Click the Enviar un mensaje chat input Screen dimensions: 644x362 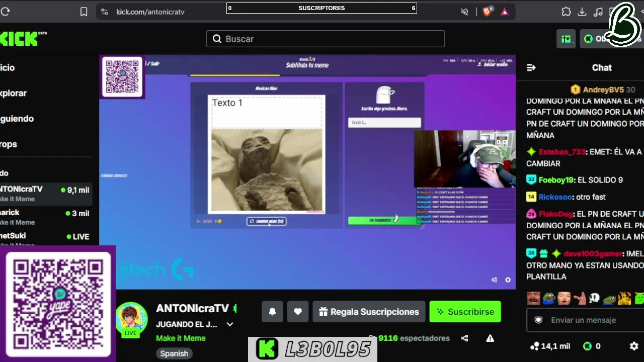point(585,320)
